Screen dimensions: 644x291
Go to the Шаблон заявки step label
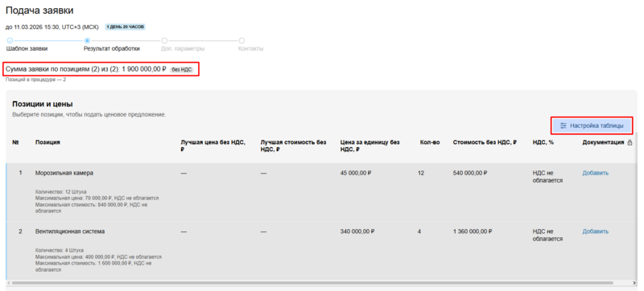(27, 49)
